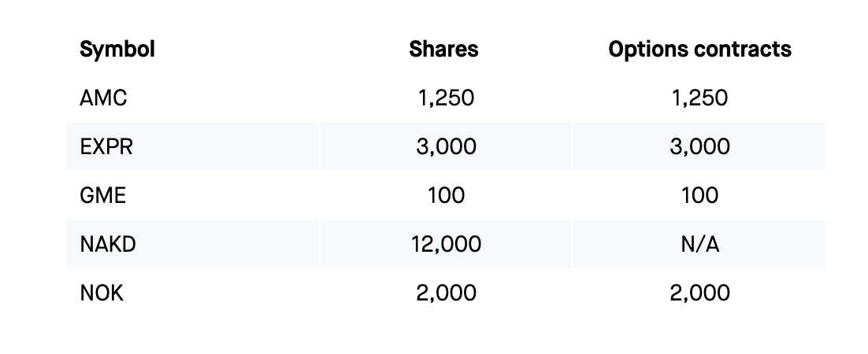This screenshot has height=354, width=868.
Task: Click the Shares column header
Action: (x=443, y=50)
